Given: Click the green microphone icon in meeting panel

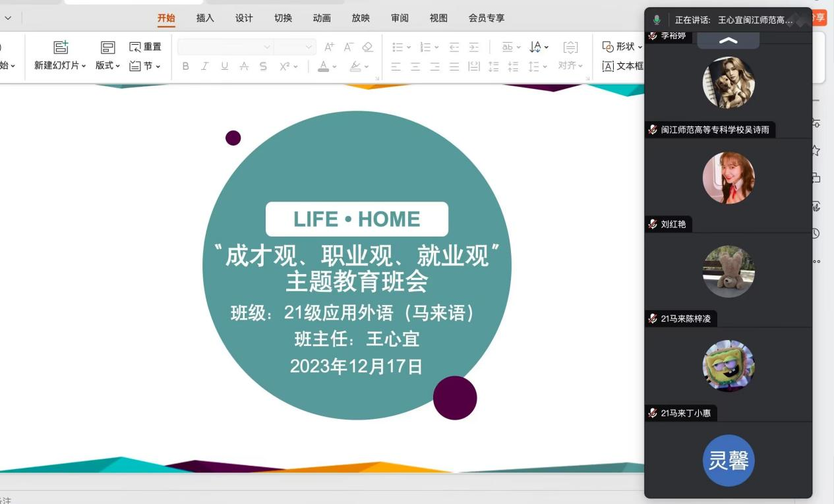Looking at the screenshot, I should (657, 20).
